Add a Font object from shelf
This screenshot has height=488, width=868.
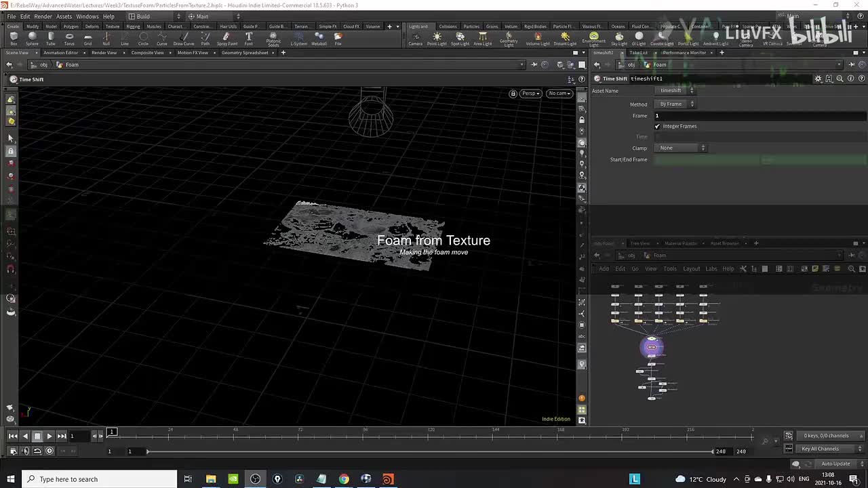point(249,38)
